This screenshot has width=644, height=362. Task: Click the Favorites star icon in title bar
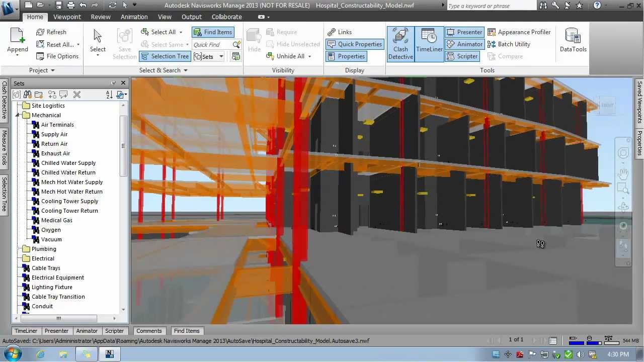579,6
